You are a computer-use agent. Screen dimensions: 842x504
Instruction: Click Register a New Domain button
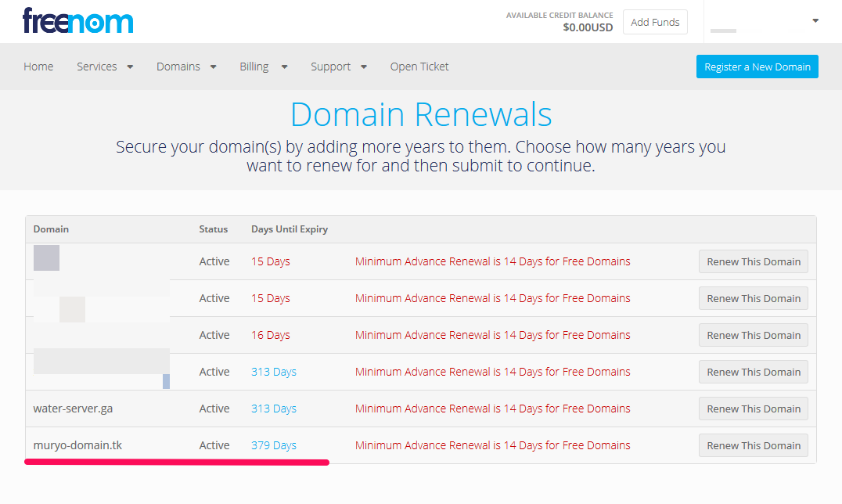pos(757,67)
